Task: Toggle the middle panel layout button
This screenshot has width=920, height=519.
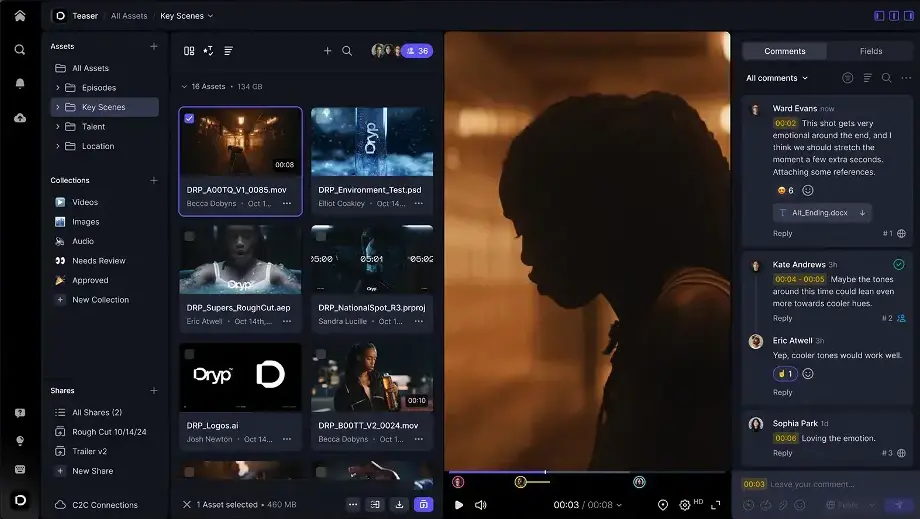Action: [894, 16]
